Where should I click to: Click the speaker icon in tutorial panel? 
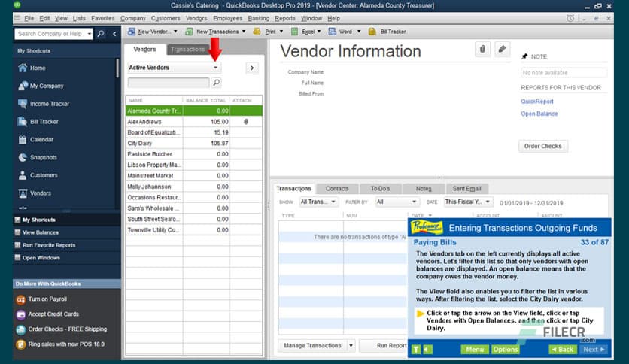tap(427, 350)
